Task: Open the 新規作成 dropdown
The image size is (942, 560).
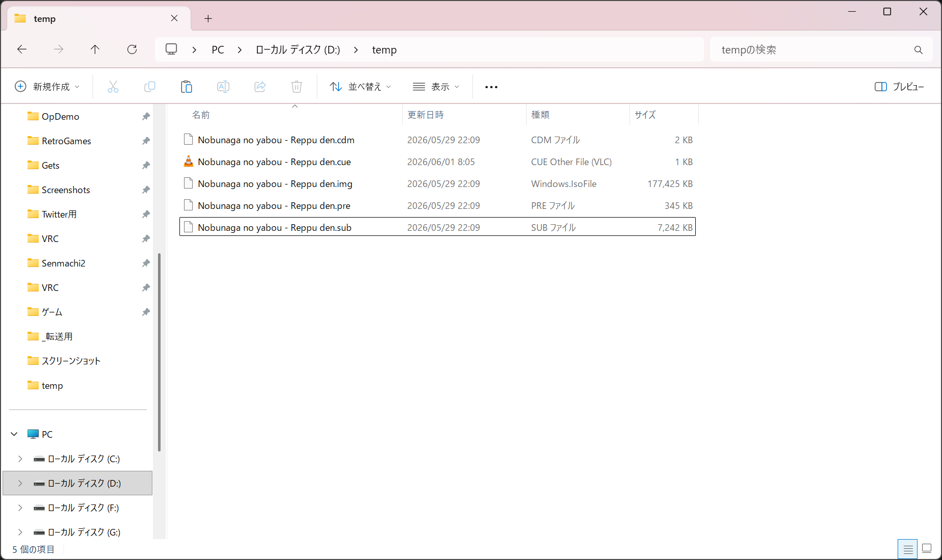Action: pos(47,87)
